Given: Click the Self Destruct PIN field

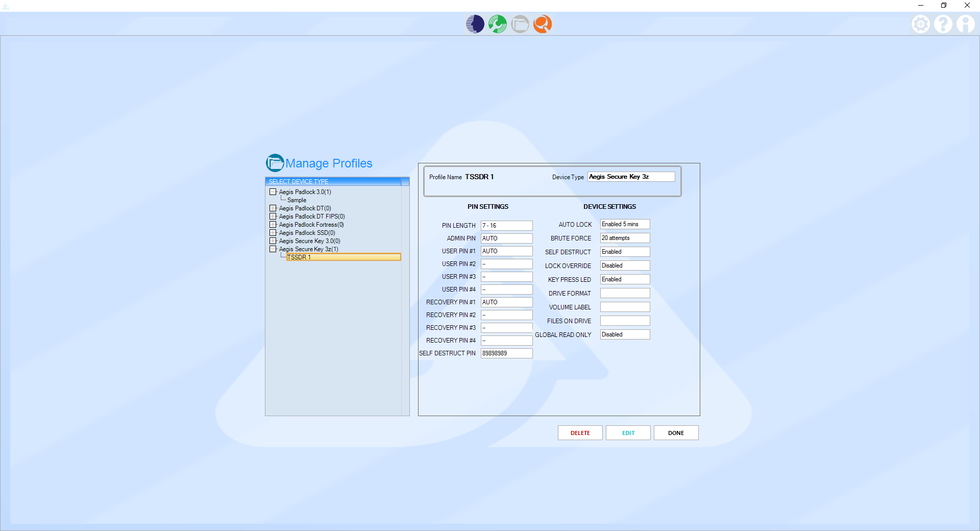Looking at the screenshot, I should pos(506,353).
